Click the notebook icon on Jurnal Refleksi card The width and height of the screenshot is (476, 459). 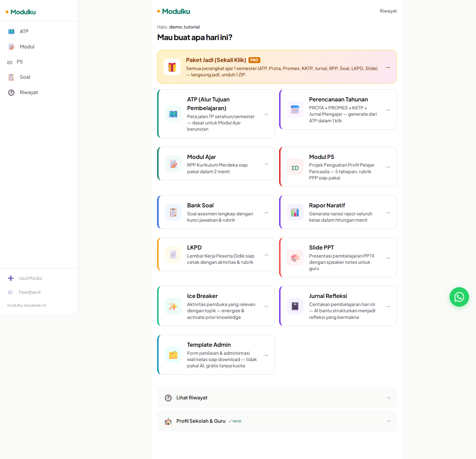point(295,306)
